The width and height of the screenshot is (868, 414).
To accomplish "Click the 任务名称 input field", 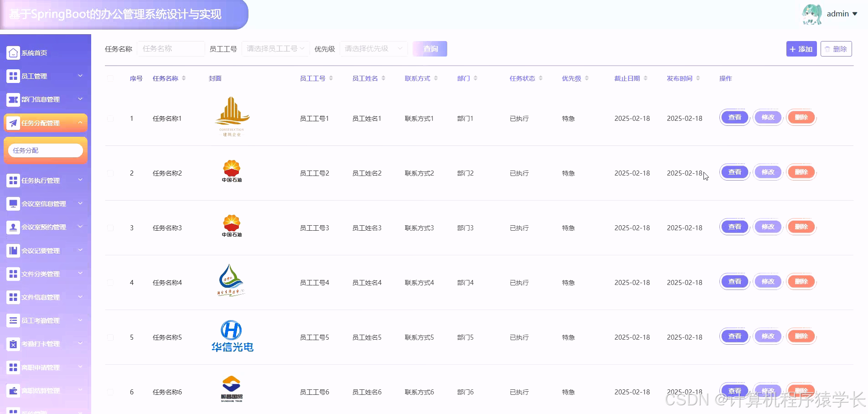I will [x=171, y=48].
